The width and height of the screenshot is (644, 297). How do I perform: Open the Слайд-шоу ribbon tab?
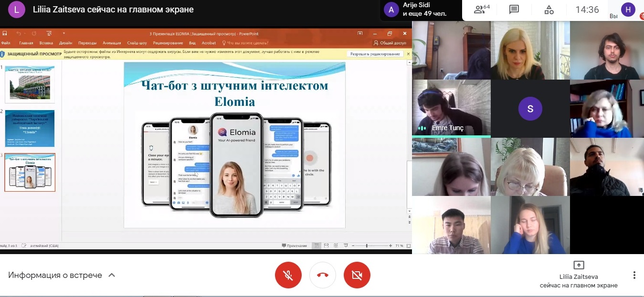point(137,43)
